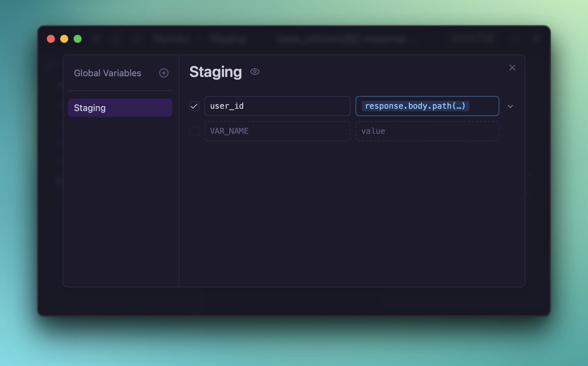588x366 pixels.
Task: Uncheck the user_id variable checkbox
Action: [x=194, y=106]
